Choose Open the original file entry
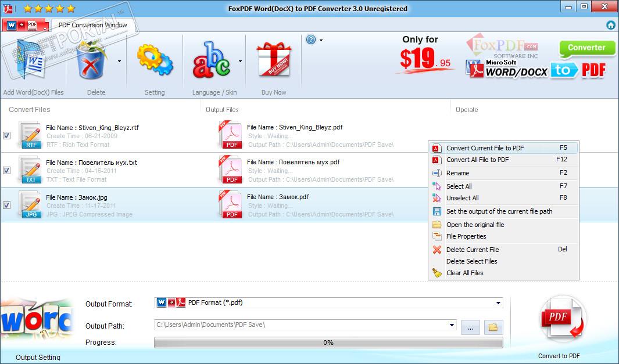The height and width of the screenshot is (364, 619). [x=503, y=225]
